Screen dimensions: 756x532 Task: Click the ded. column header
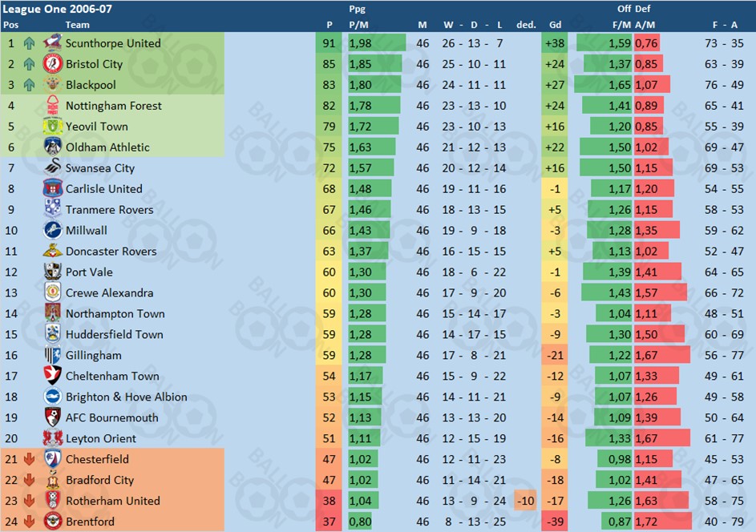526,25
